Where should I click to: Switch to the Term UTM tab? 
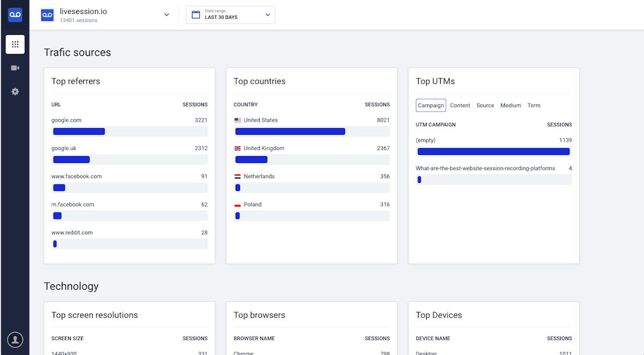534,106
